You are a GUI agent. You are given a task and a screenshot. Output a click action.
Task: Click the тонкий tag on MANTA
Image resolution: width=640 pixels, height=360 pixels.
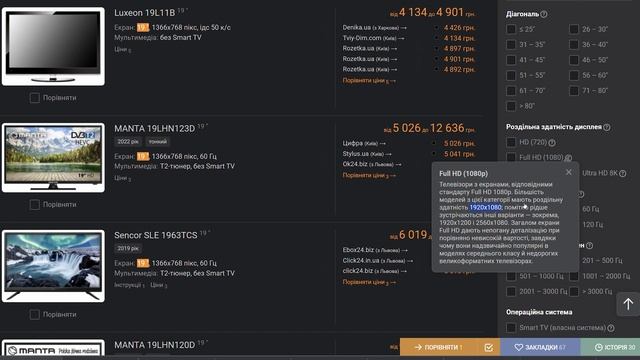point(158,142)
